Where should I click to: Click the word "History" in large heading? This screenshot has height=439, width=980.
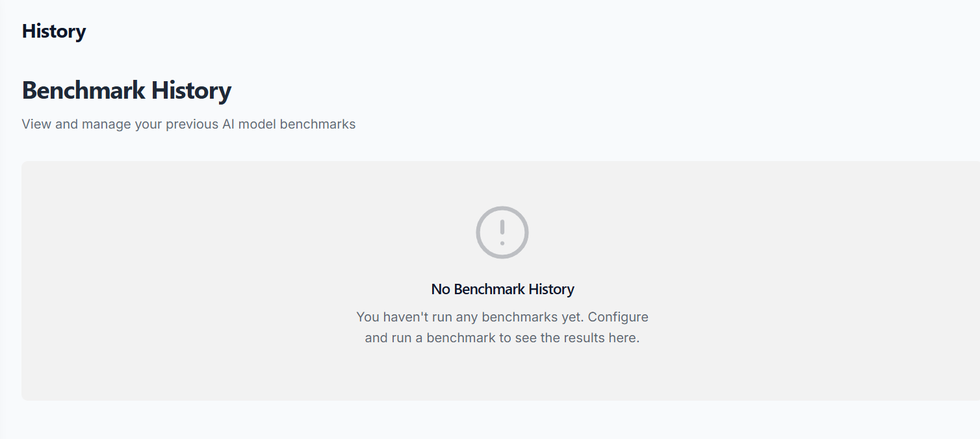tap(191, 90)
